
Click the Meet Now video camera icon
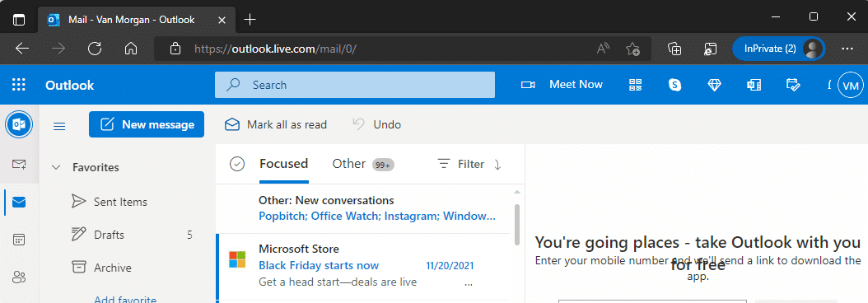pyautogui.click(x=528, y=85)
